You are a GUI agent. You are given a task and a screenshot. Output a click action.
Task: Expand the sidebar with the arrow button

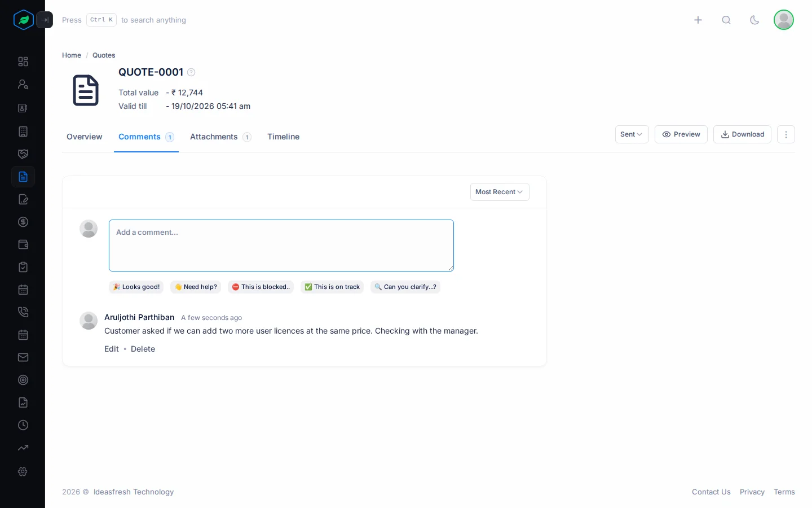[45, 20]
